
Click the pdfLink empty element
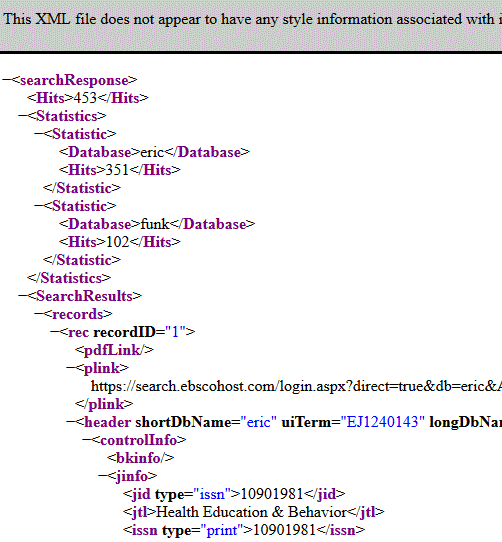pos(114,350)
